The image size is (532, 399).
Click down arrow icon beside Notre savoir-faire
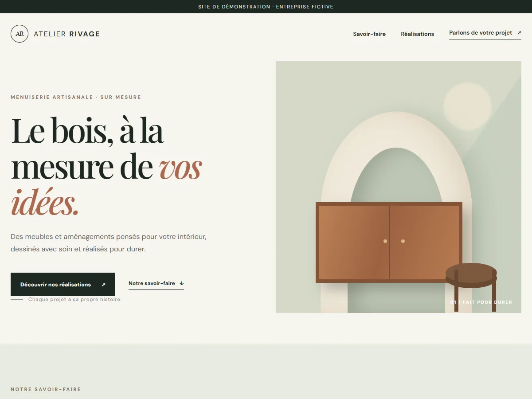(182, 283)
